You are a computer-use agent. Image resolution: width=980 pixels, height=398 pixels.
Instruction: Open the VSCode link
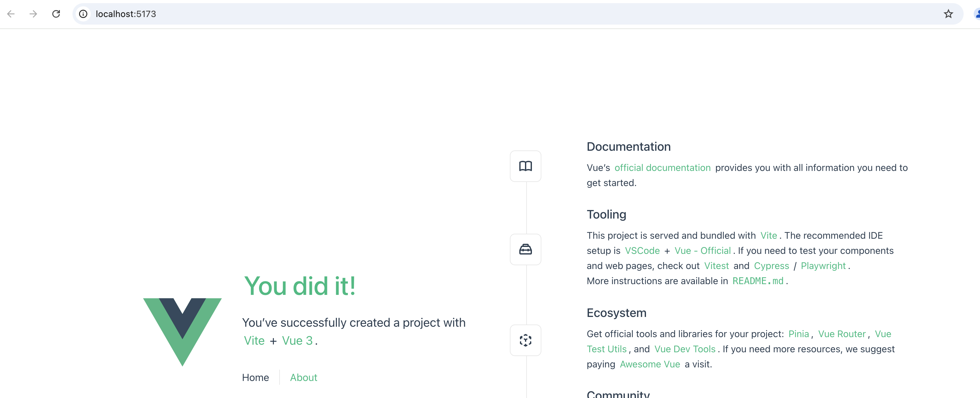click(x=642, y=251)
